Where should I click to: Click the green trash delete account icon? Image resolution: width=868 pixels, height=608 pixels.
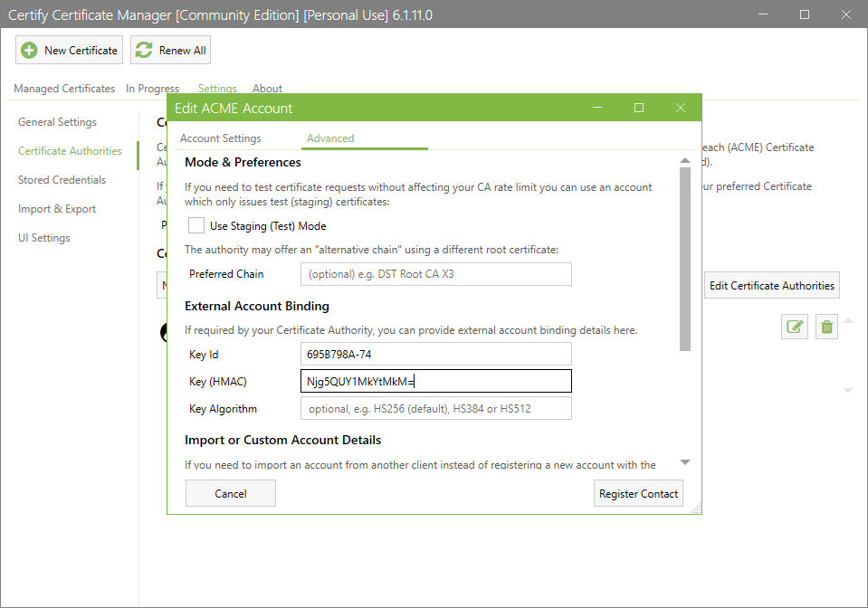tap(826, 327)
